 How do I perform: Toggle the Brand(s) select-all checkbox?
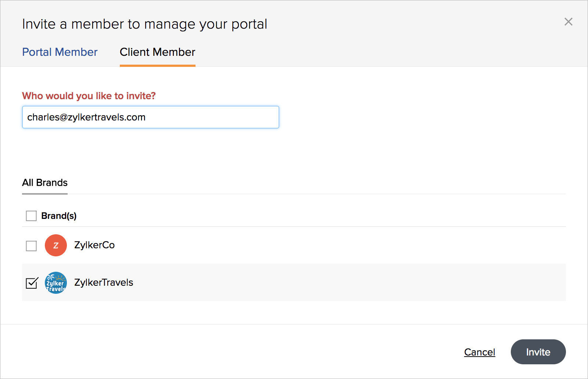point(31,216)
